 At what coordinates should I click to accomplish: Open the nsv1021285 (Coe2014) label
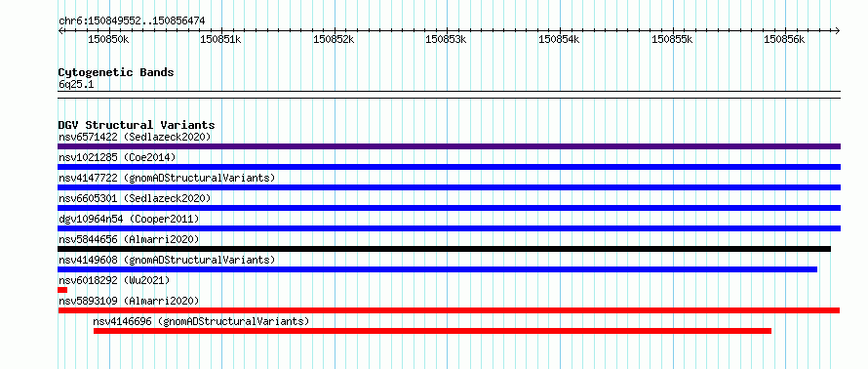click(x=117, y=157)
